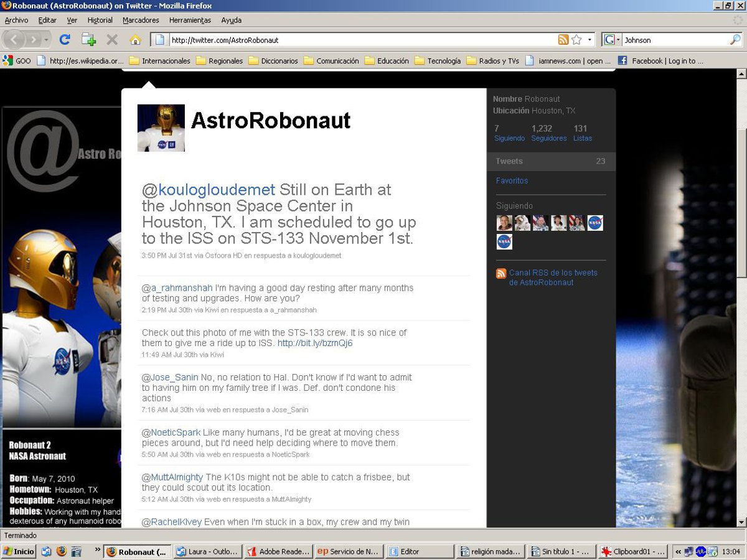Viewport: 747px width, 560px height.
Task: Click the twitter.com address field
Action: pos(355,40)
